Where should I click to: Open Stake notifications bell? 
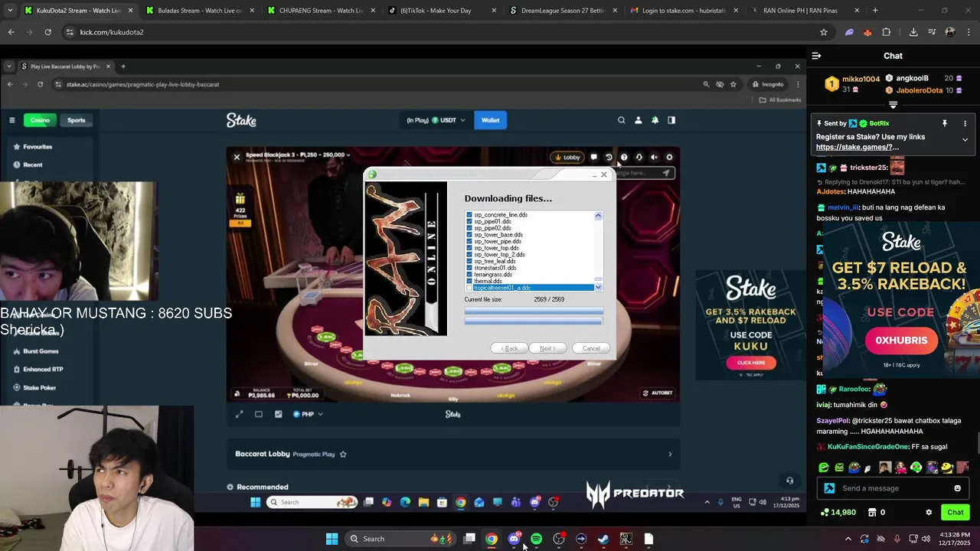(x=655, y=120)
